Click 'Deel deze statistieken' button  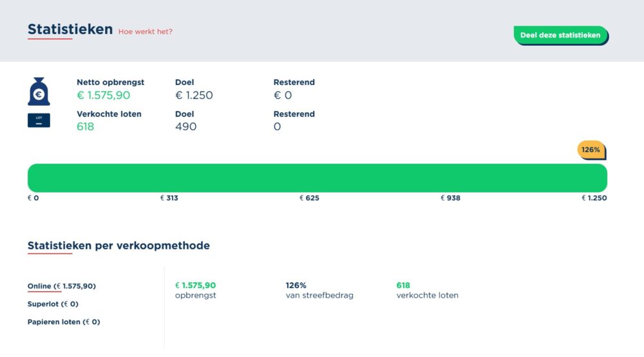(x=561, y=35)
